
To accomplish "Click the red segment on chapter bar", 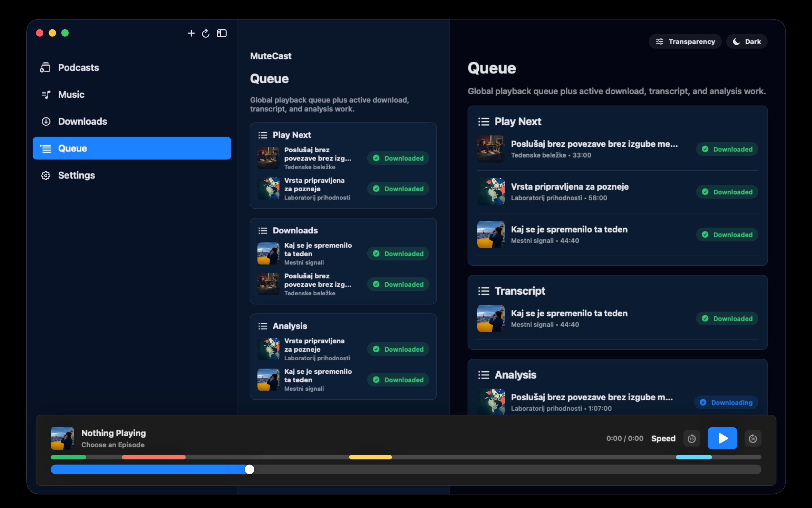I will (154, 457).
